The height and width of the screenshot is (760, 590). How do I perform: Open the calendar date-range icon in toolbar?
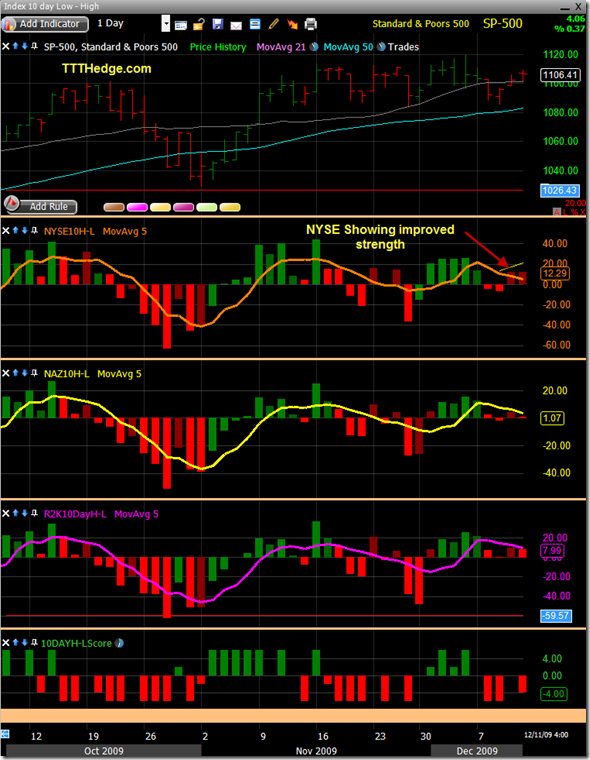tap(181, 25)
